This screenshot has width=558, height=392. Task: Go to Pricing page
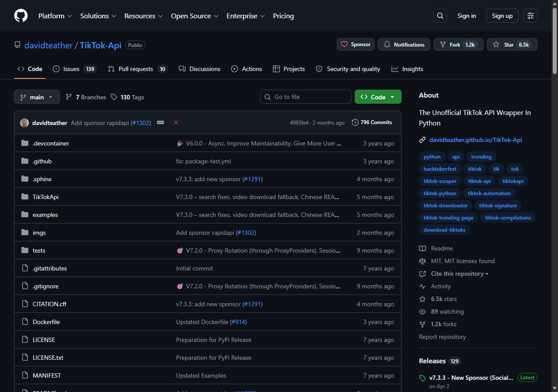point(283,16)
